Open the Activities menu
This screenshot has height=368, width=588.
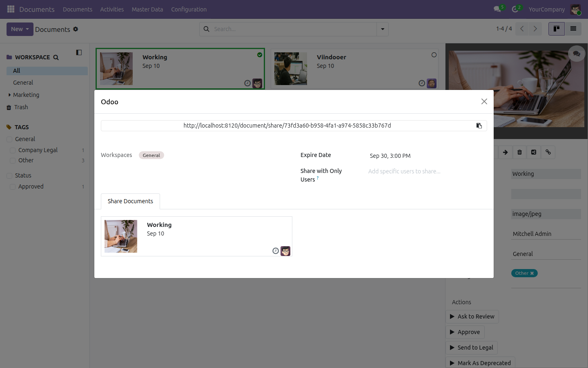(x=112, y=9)
